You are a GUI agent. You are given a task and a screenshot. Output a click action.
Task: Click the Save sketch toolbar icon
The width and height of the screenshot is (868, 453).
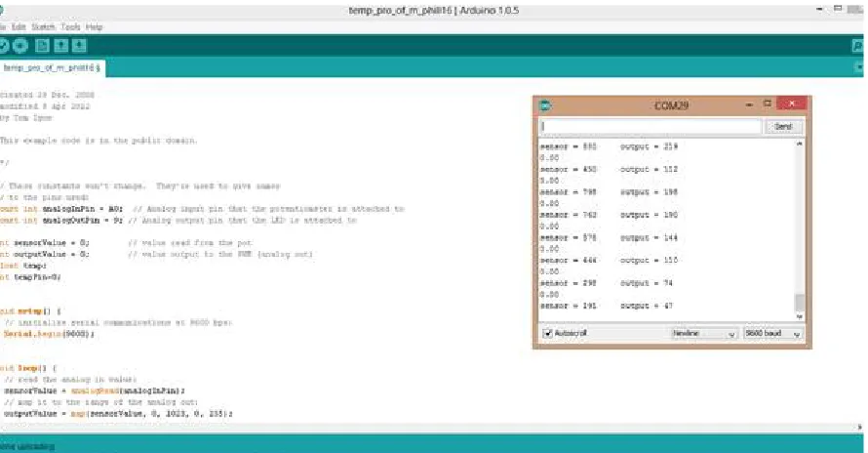click(79, 46)
